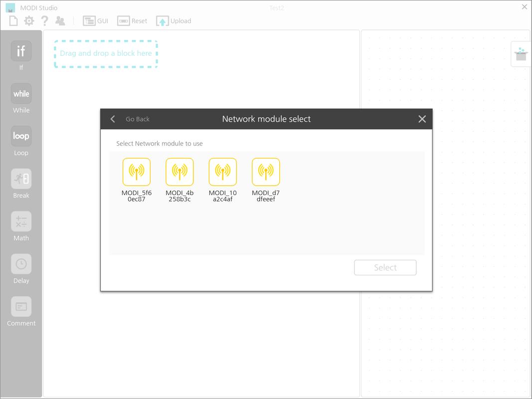
Task: Open the Math block icon
Action: click(21, 221)
